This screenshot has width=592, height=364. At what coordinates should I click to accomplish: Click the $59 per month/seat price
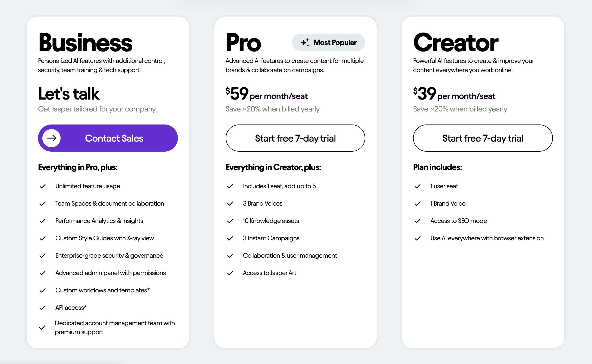[x=266, y=94]
